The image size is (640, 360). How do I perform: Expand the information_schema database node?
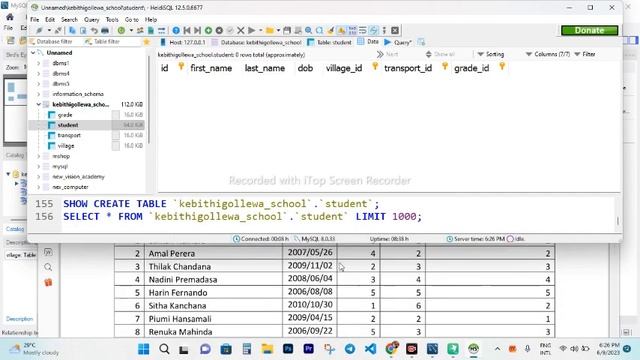coord(39,94)
